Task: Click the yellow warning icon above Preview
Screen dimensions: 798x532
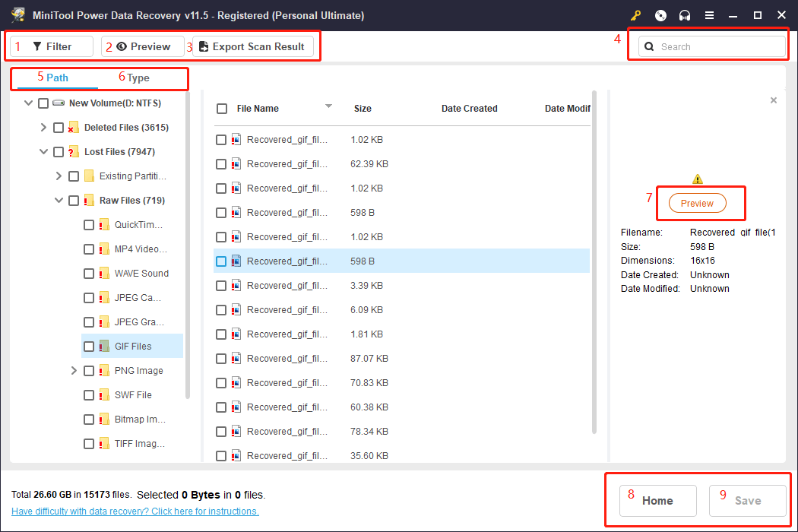Action: [x=697, y=179]
